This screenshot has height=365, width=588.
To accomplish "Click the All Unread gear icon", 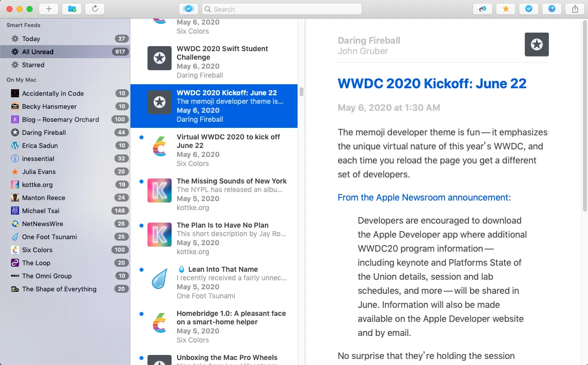I will pyautogui.click(x=15, y=52).
